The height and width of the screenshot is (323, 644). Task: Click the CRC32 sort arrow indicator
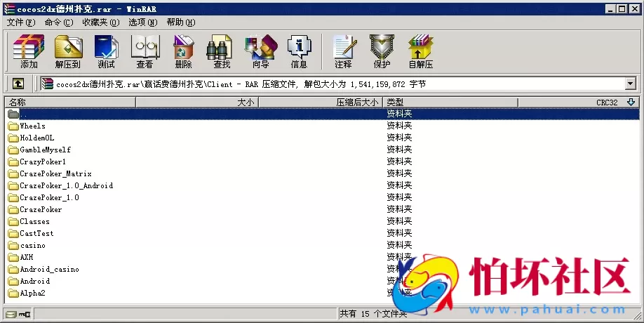pos(631,102)
